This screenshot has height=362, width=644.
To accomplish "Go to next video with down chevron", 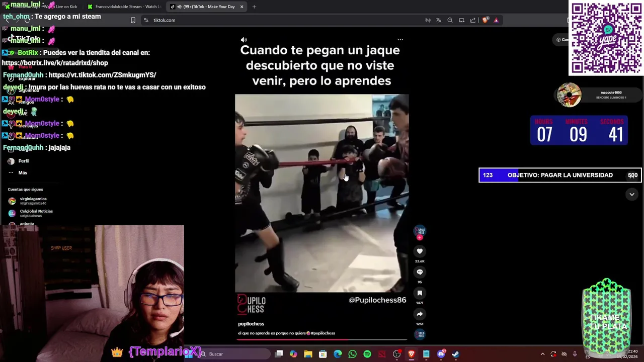I will 631,194.
